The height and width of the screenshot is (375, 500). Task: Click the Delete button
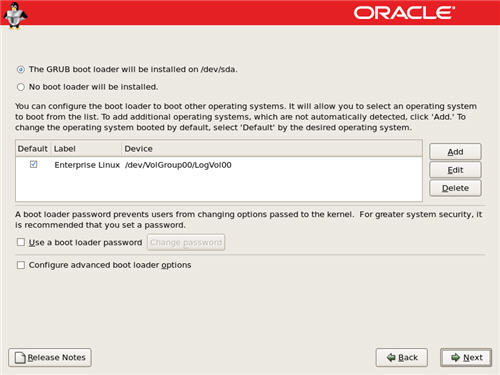(x=455, y=188)
